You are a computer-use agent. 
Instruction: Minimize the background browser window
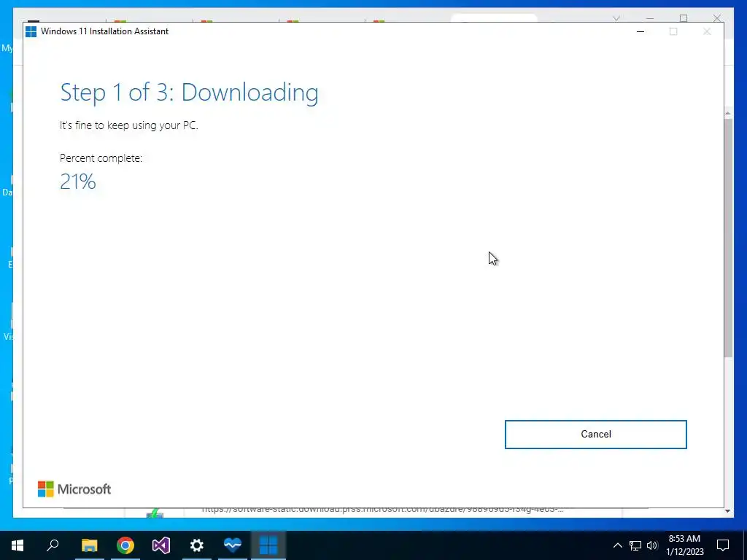[x=650, y=18]
